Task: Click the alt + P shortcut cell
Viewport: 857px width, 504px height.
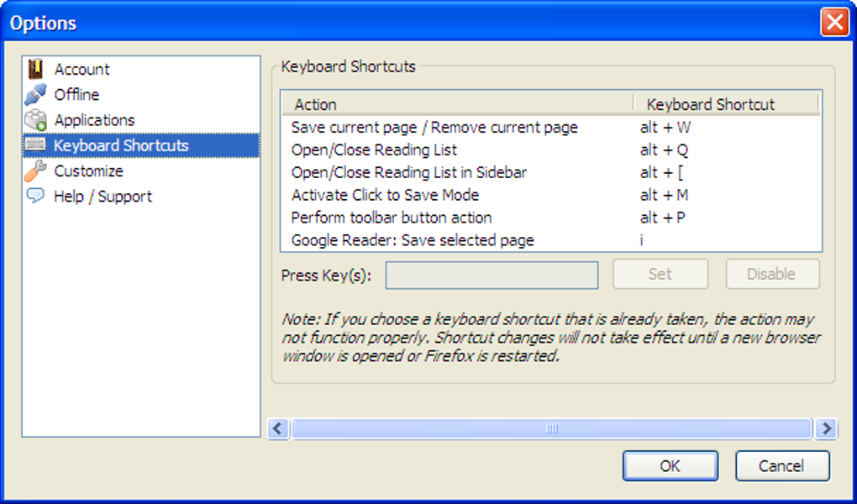Action: [x=662, y=217]
